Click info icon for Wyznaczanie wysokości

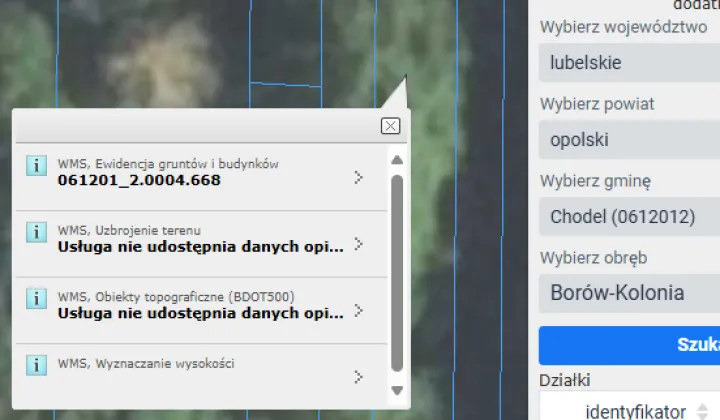[x=36, y=365]
